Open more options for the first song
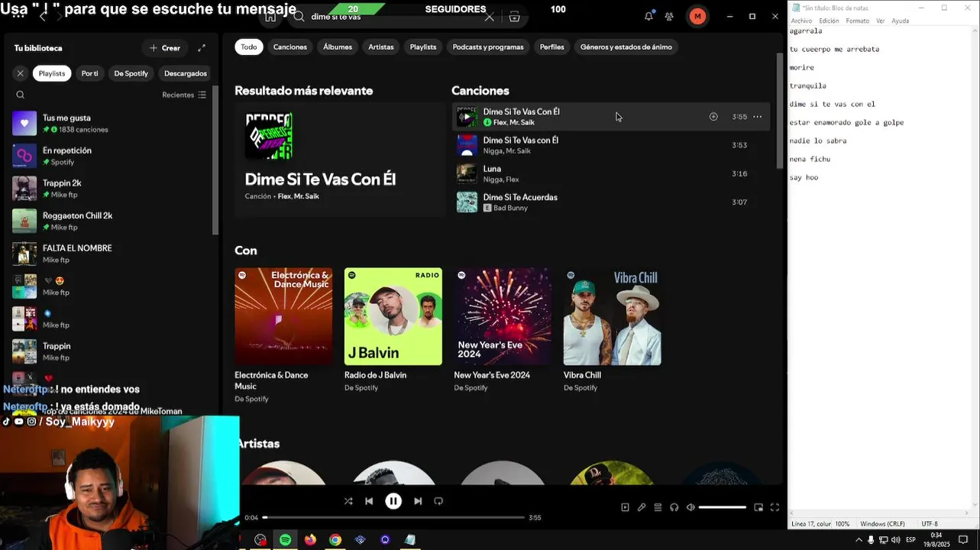Screen dimensions: 980x550 pos(757,117)
